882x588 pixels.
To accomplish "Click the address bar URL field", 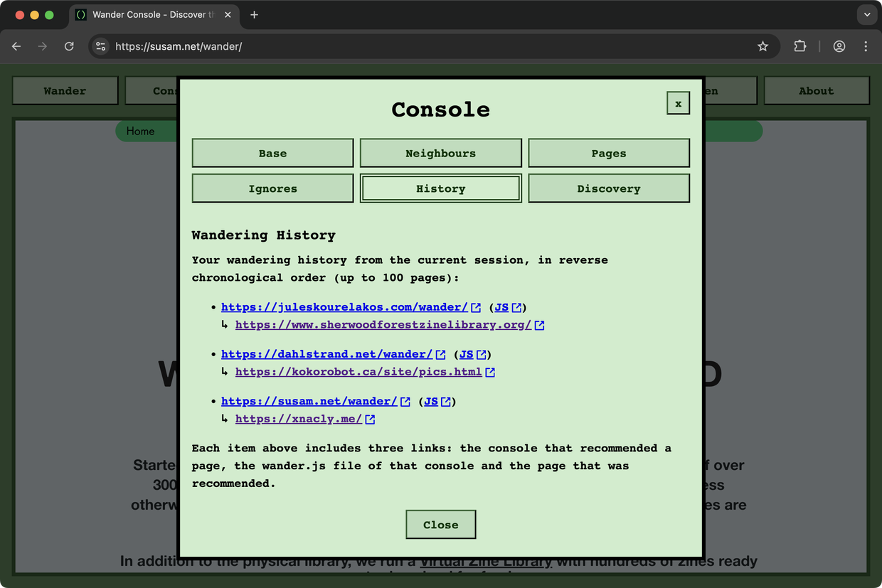I will (x=427, y=46).
